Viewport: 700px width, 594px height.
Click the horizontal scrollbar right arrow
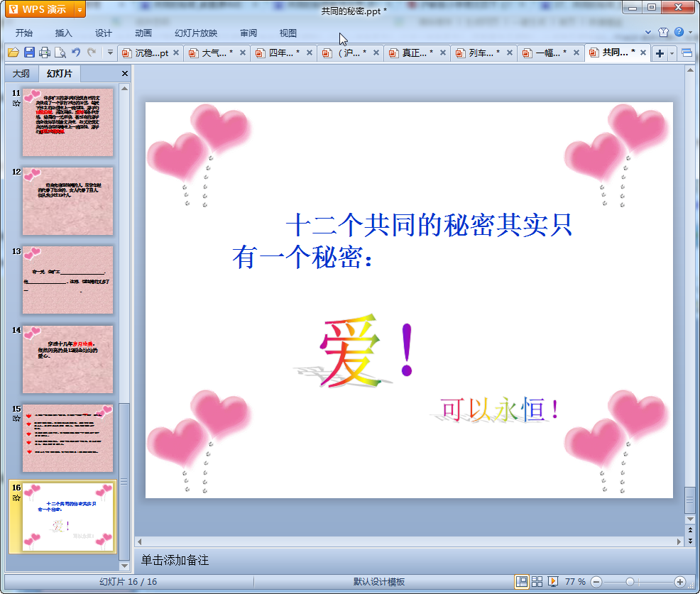(x=679, y=541)
